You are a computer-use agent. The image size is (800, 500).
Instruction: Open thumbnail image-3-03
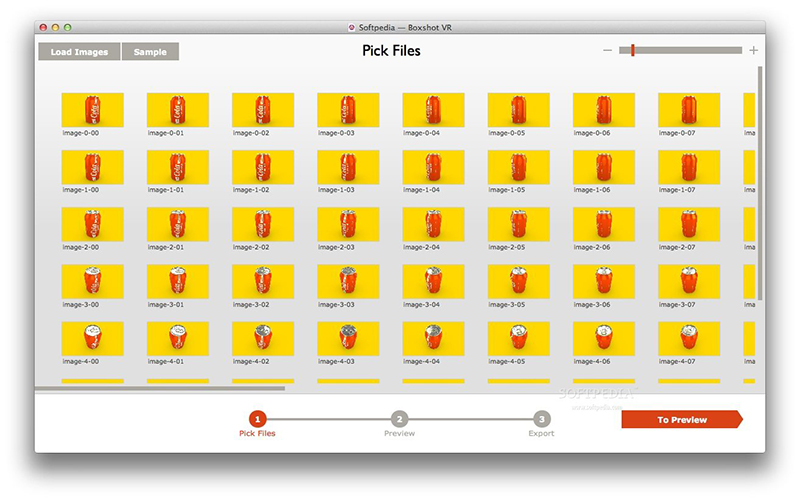coord(348,281)
